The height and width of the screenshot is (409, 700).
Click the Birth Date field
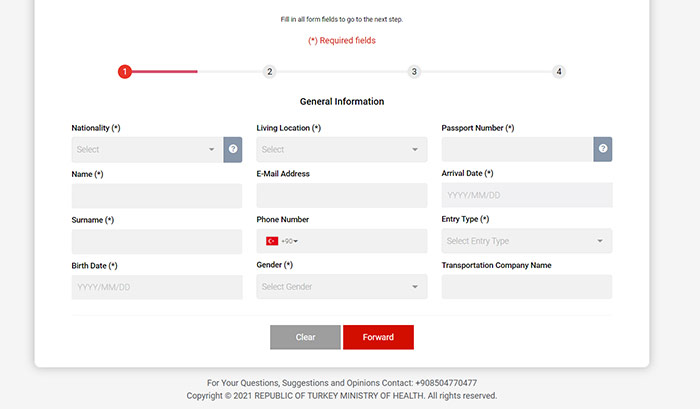point(157,287)
